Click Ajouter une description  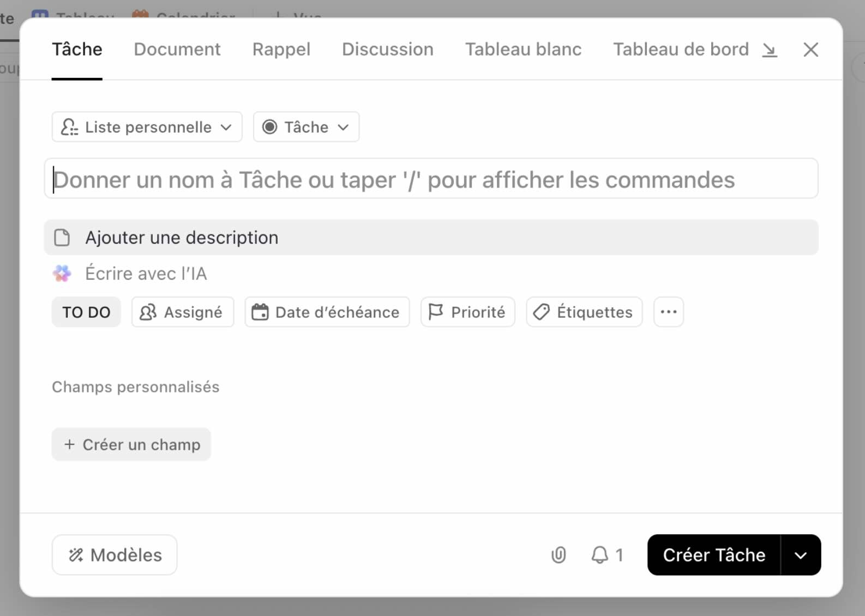(x=431, y=237)
